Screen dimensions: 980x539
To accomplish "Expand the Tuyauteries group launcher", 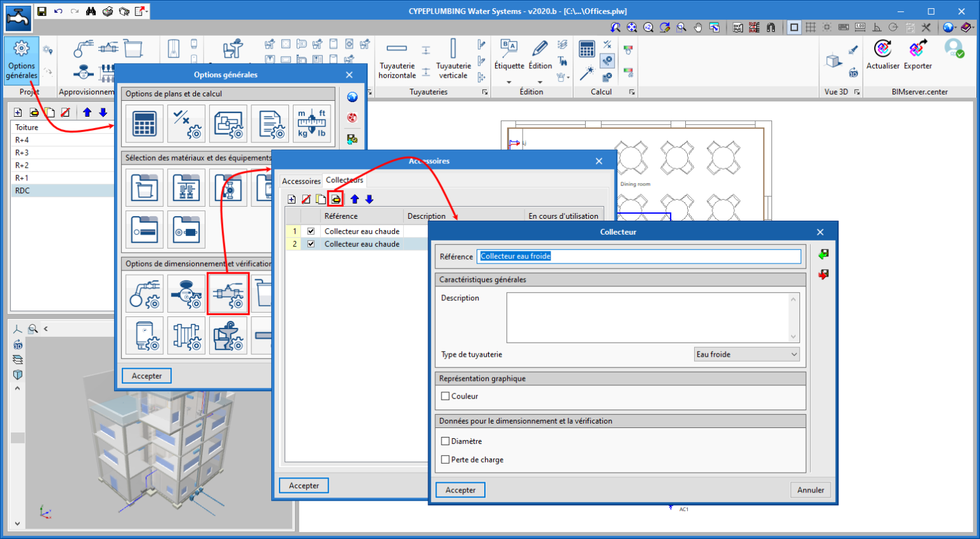I will pos(485,92).
